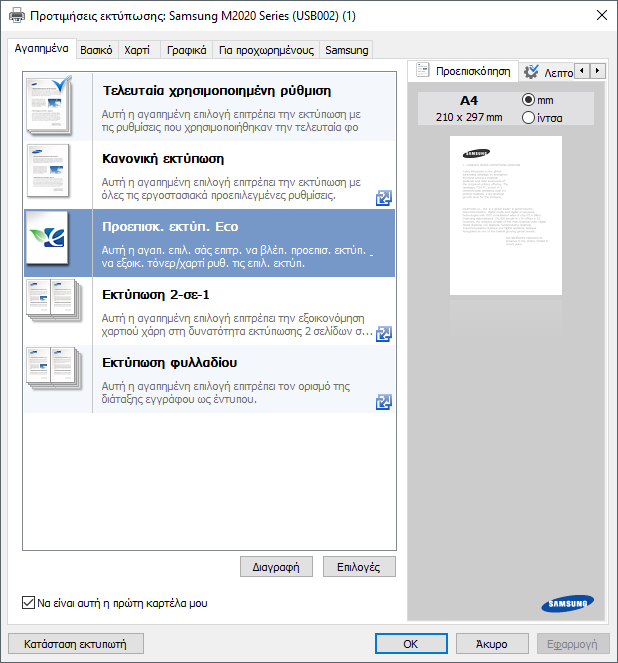Click the A4 page preview thumbnail
Image resolution: width=618 pixels, height=663 pixels.
point(506,215)
